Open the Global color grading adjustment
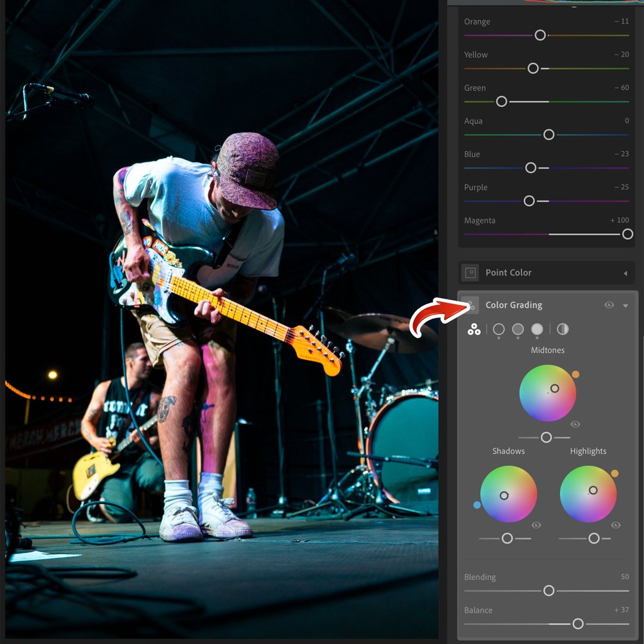 click(x=563, y=329)
